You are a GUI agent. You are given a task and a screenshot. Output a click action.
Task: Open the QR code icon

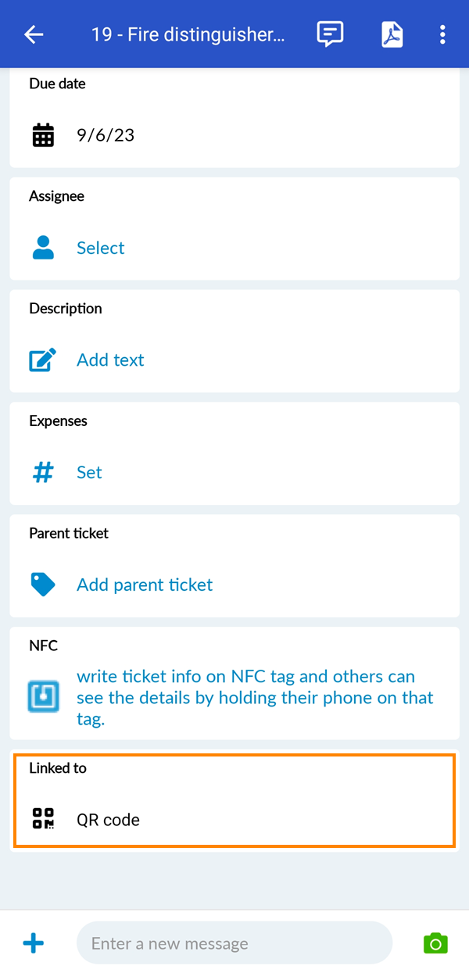pyautogui.click(x=43, y=819)
